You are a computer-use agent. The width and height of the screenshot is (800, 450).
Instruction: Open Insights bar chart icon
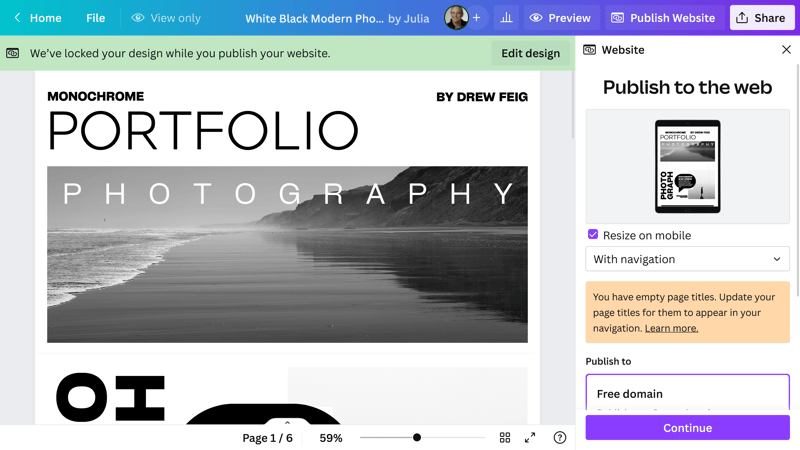pyautogui.click(x=506, y=18)
